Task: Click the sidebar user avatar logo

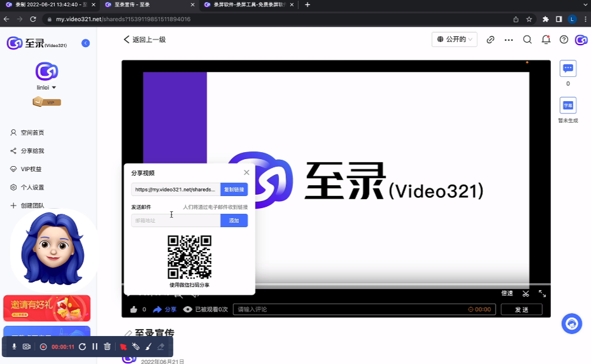Action: click(46, 72)
